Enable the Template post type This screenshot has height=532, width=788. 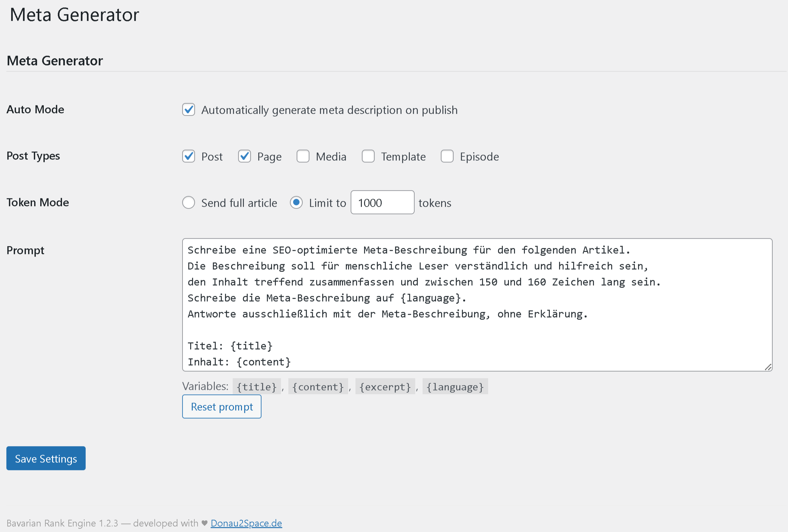pos(368,156)
